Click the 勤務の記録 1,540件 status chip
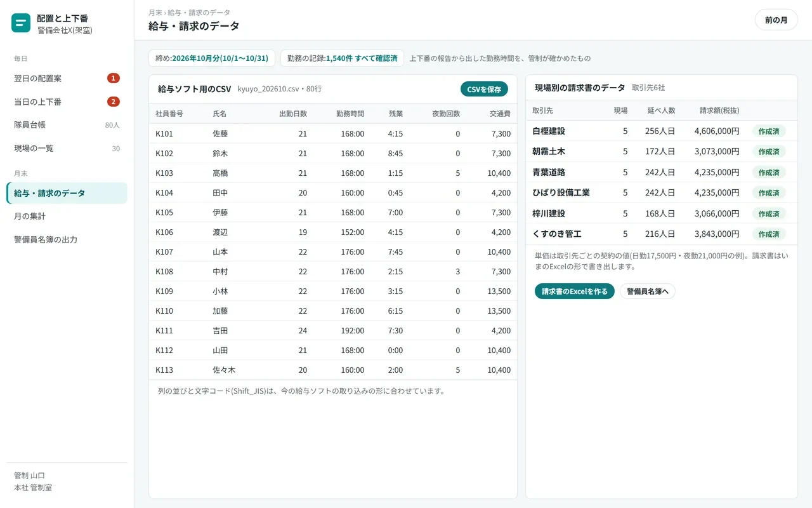Viewport: 812px width, 508px height. pos(342,58)
